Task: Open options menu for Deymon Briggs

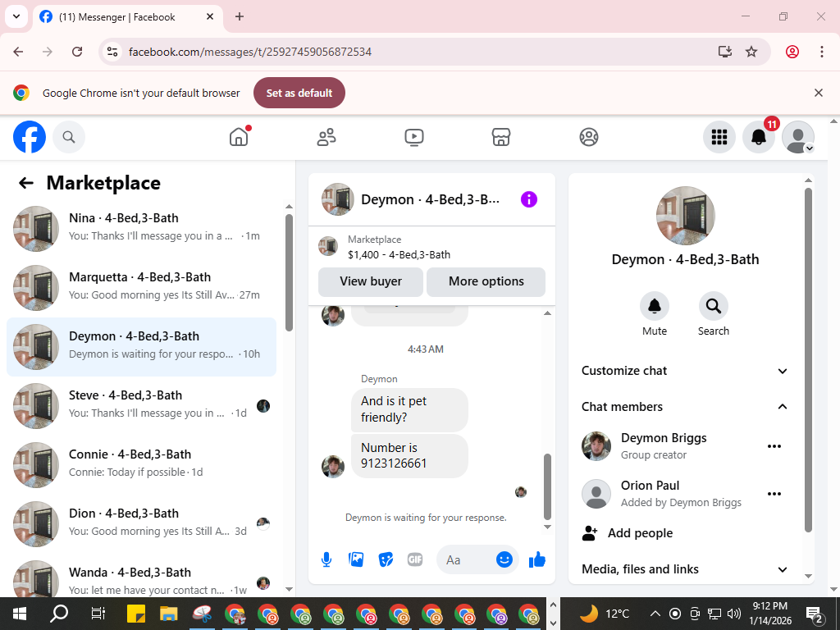Action: tap(774, 446)
